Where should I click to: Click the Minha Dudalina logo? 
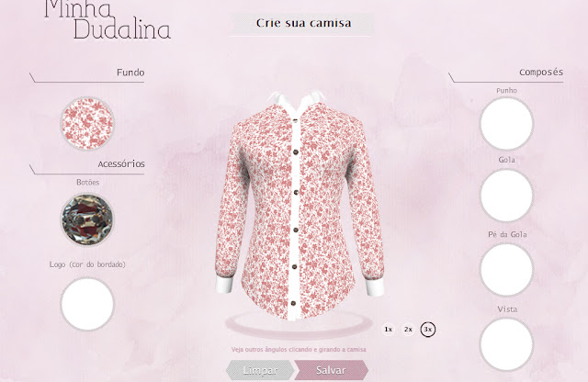pos(107,19)
